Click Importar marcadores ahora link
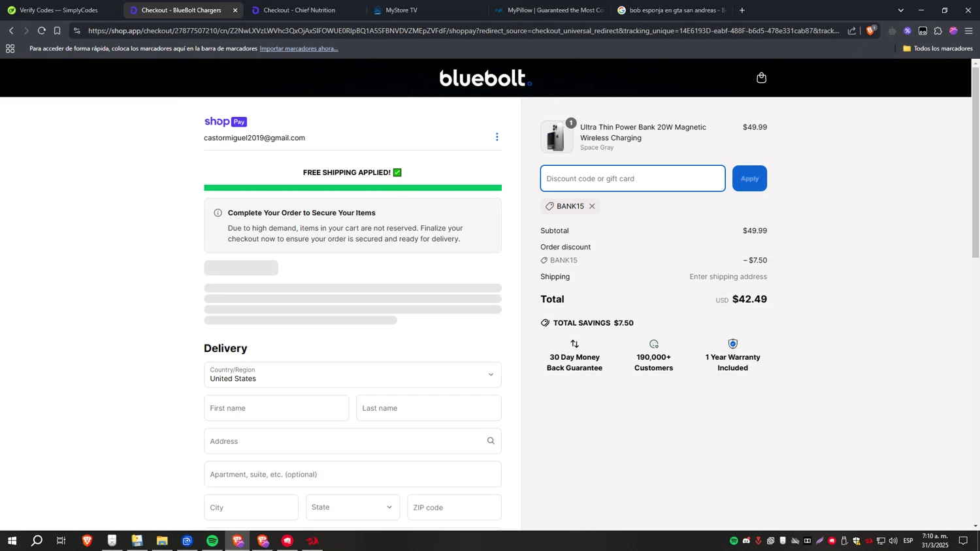 click(x=299, y=48)
